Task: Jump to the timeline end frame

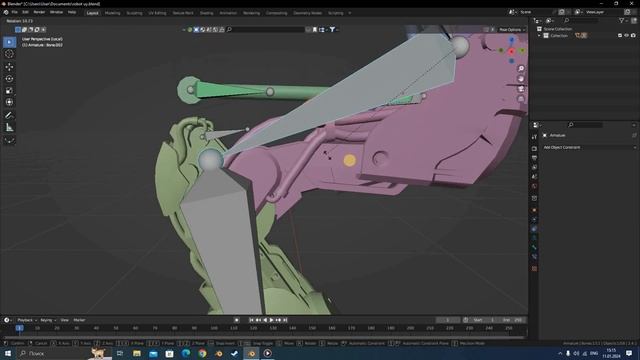Action: [x=285, y=320]
